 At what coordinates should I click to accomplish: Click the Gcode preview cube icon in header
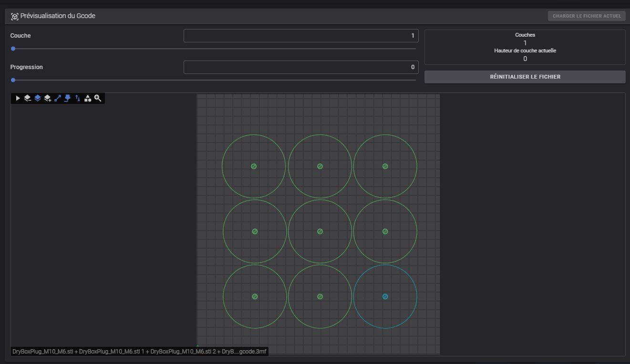pyautogui.click(x=15, y=16)
